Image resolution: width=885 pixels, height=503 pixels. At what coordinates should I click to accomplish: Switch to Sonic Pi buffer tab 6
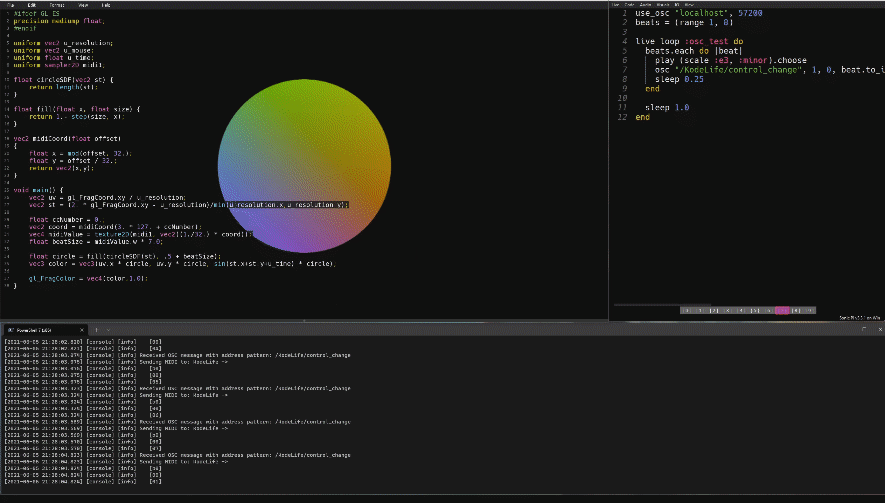[x=768, y=310]
